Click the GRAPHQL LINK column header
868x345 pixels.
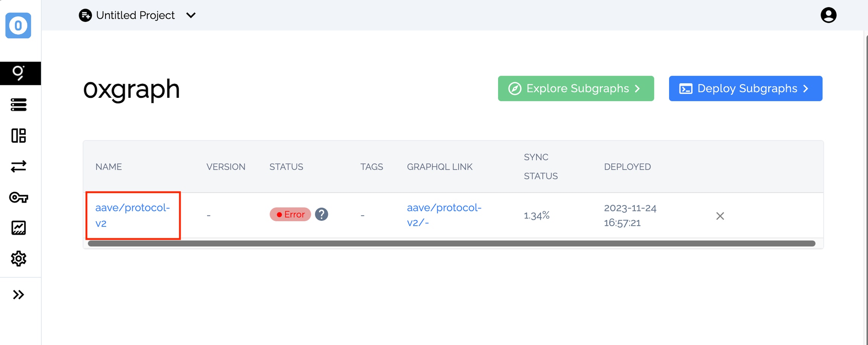[x=440, y=167]
